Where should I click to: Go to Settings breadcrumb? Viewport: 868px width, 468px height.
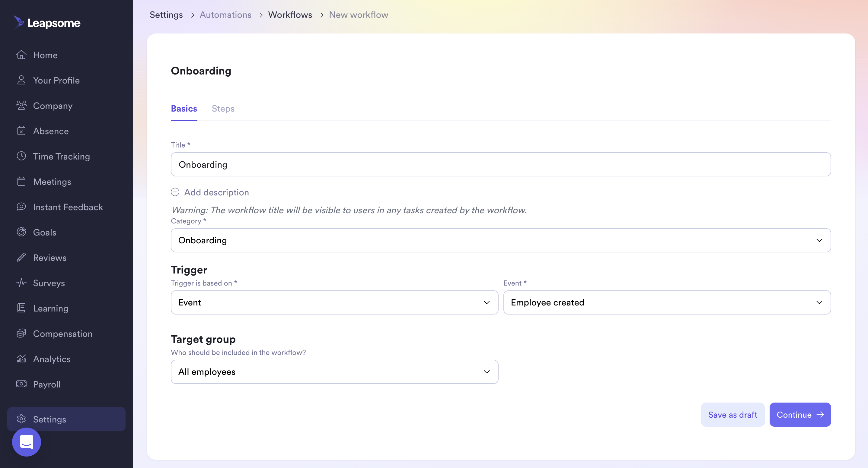(166, 15)
